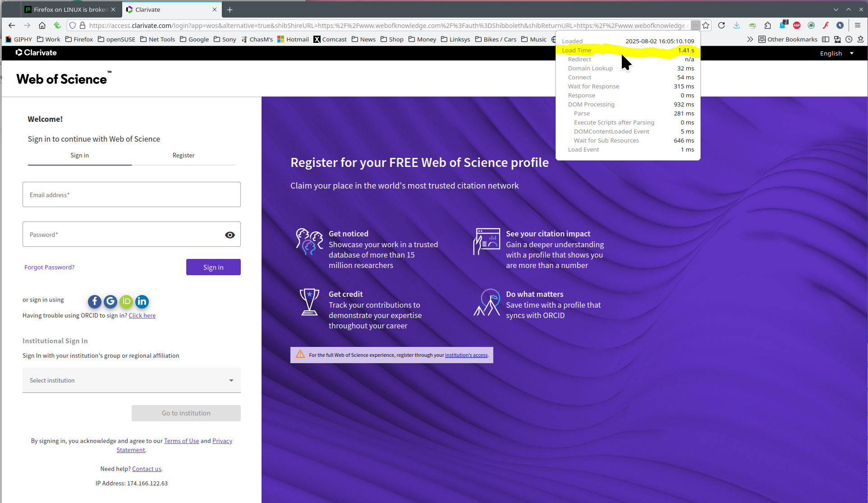Toggle password visibility eye icon
This screenshot has width=868, height=503.
pyautogui.click(x=230, y=235)
